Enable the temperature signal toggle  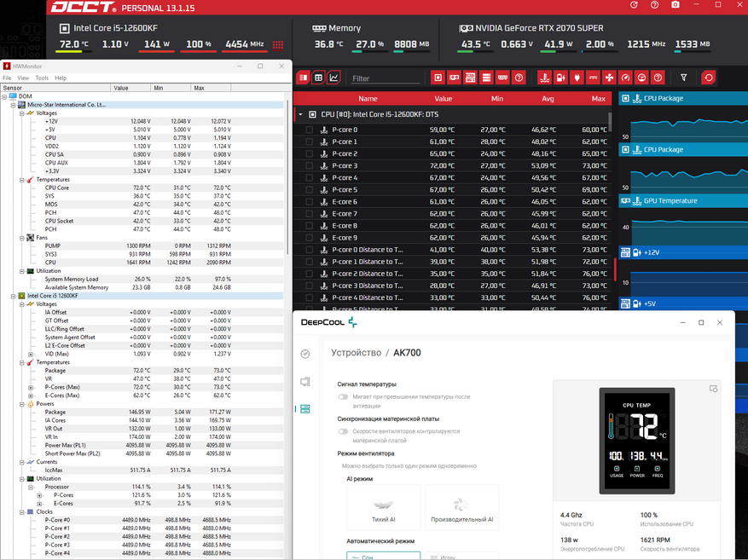pyautogui.click(x=343, y=396)
